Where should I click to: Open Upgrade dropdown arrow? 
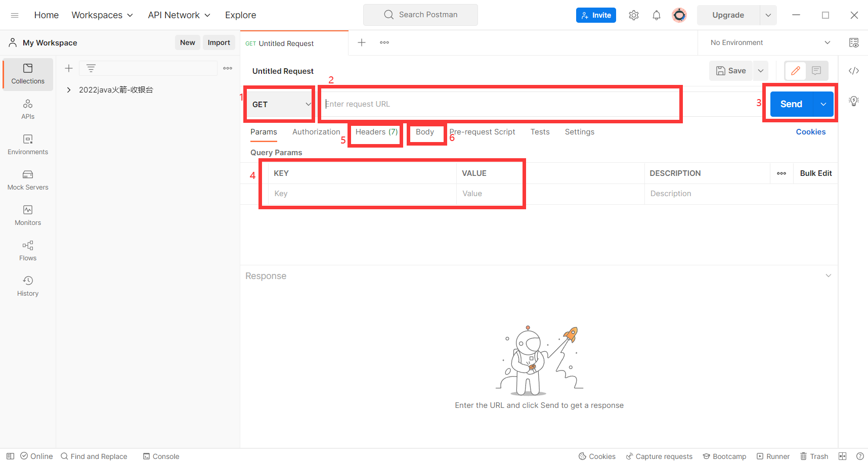(768, 15)
